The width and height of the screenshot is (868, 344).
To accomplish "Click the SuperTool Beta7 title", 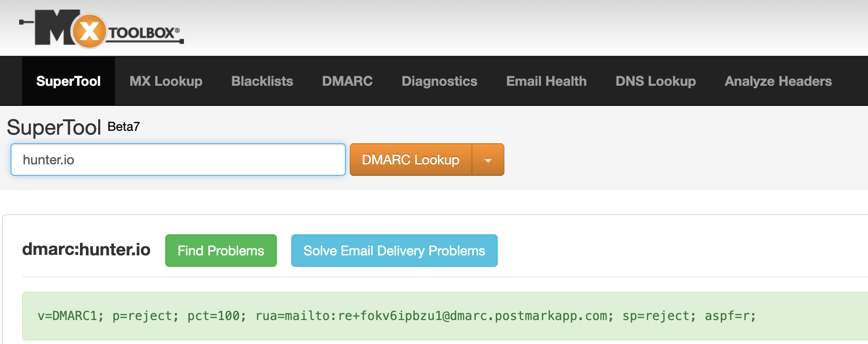I will click(73, 127).
